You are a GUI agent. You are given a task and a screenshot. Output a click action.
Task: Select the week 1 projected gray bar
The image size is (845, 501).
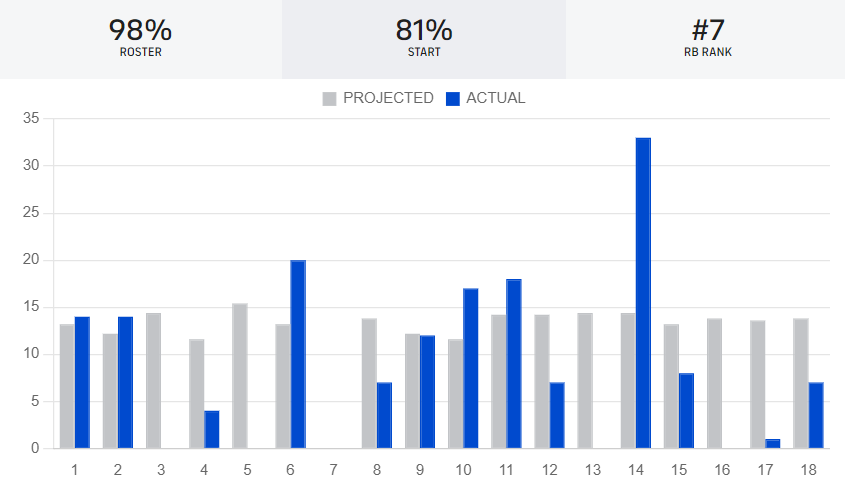point(67,386)
